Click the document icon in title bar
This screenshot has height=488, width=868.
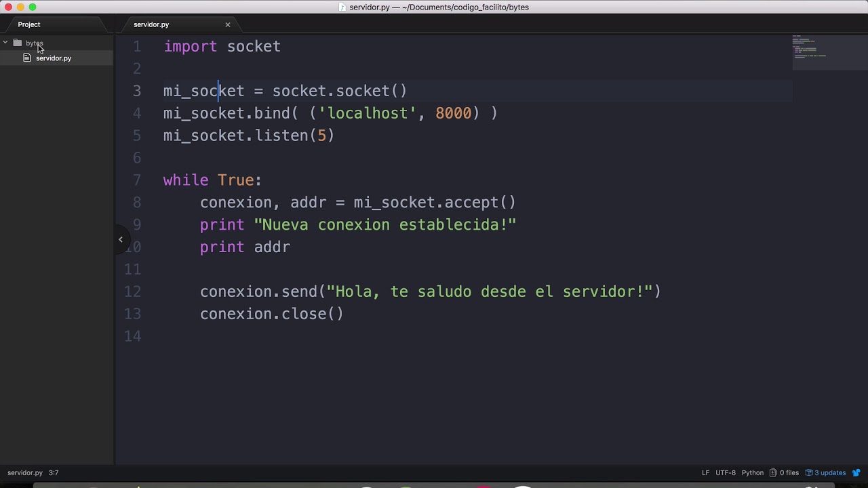[343, 7]
